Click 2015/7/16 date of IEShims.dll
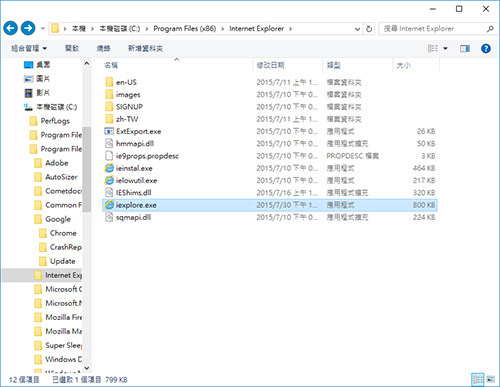The width and height of the screenshot is (500, 387). 287,193
